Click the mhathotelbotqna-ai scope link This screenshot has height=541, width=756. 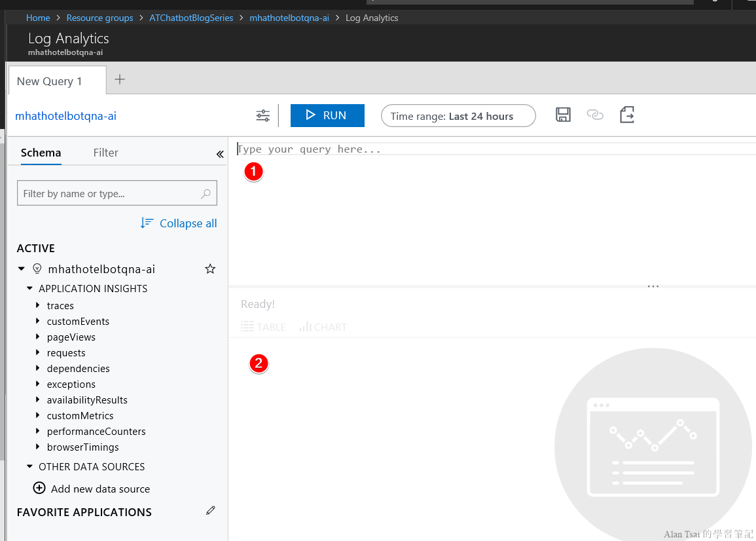(65, 116)
